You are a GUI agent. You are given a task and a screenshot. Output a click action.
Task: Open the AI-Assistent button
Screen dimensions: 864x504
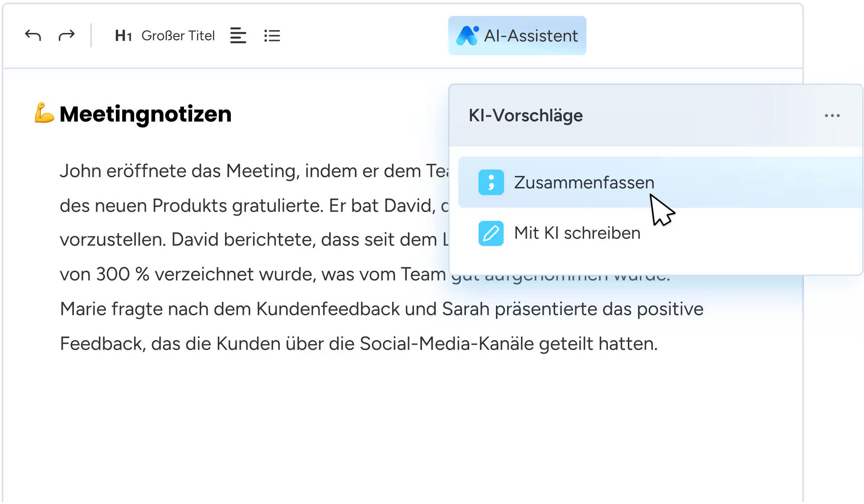click(517, 36)
